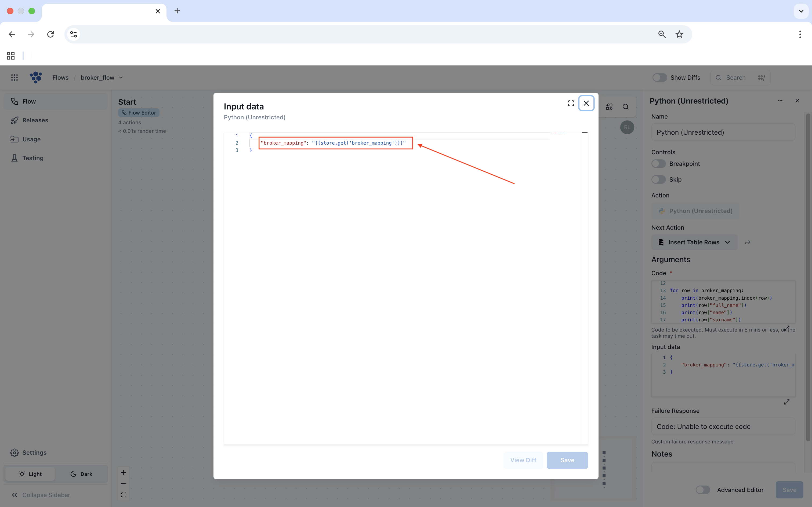Bookmark this page with the star icon
The image size is (812, 507).
tap(679, 34)
